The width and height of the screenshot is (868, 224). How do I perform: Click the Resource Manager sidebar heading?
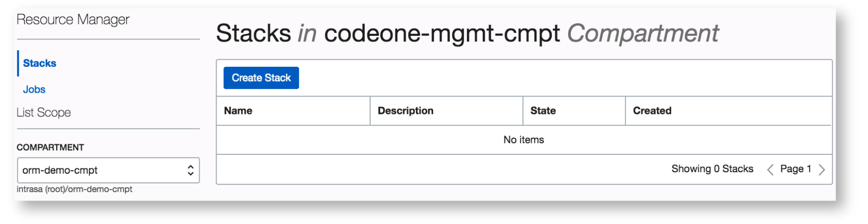[x=73, y=19]
